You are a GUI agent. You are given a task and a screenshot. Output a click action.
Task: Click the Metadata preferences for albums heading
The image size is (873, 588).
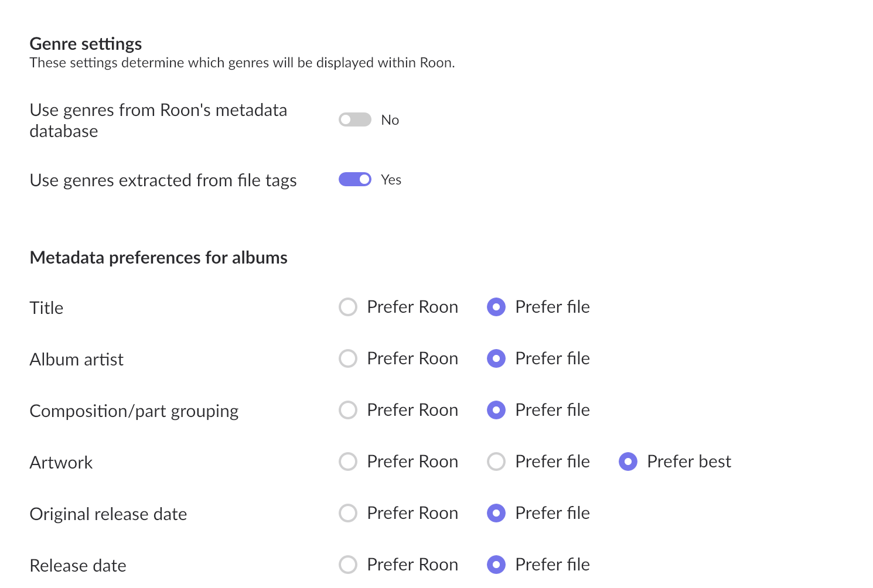(158, 258)
